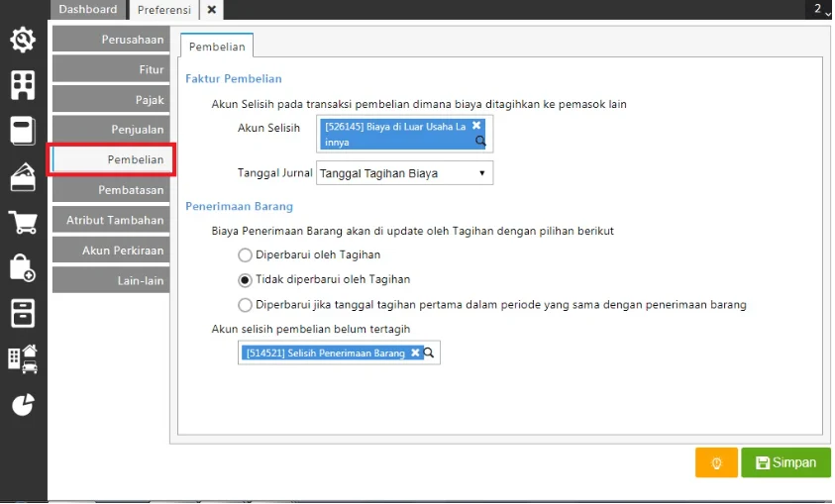Open the Tanggal Jurnal dropdown
Screen dimensions: 835x504
point(404,173)
